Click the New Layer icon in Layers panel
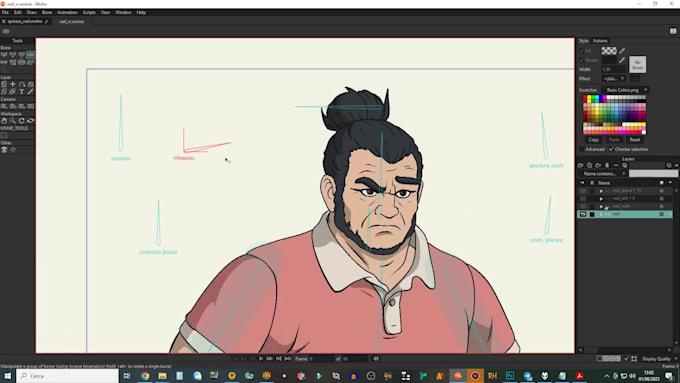Screen dimensions: 680x383 tap(581, 165)
